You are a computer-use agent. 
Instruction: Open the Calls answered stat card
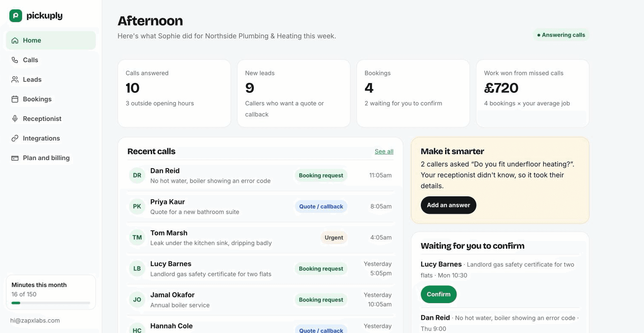tap(174, 93)
